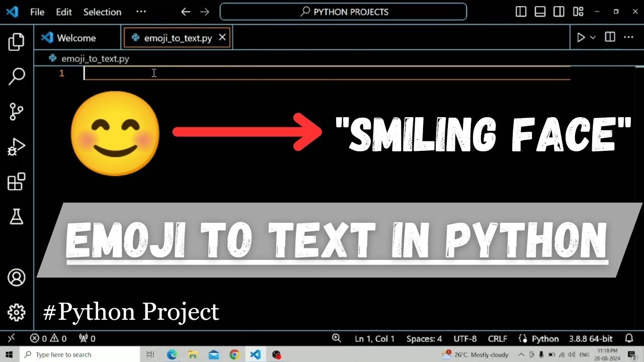Viewport: 644px width, 362px height.
Task: Change file encoding via UTF-8
Action: [465, 338]
